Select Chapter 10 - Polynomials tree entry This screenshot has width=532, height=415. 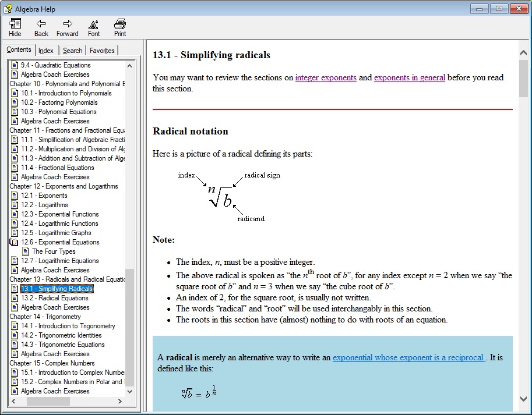pyautogui.click(x=67, y=84)
